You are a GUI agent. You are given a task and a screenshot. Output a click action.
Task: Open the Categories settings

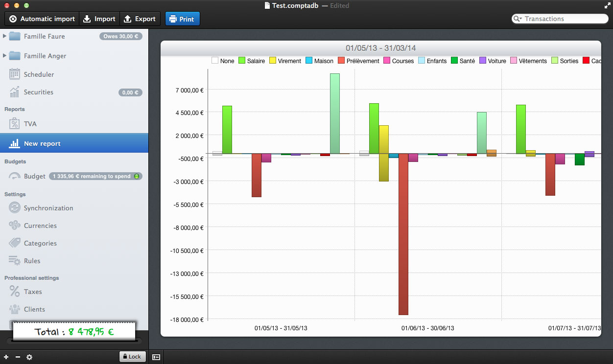click(40, 243)
